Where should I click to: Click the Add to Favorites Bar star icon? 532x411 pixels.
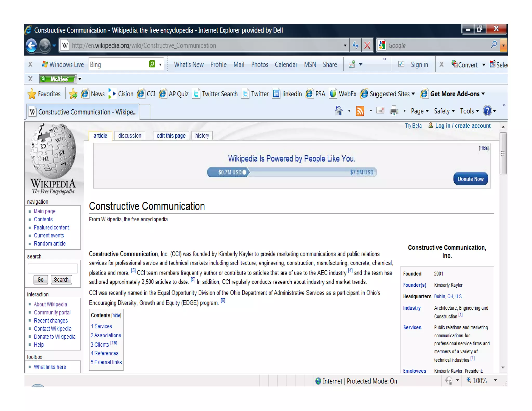(73, 94)
